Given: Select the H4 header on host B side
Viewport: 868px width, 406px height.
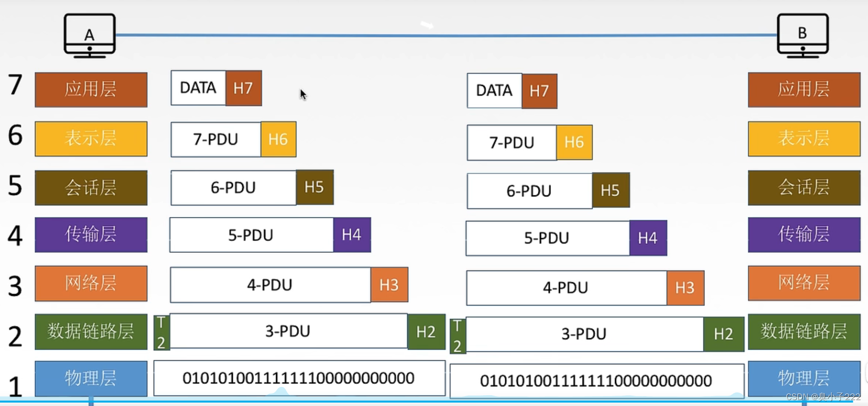Looking at the screenshot, I should (648, 238).
